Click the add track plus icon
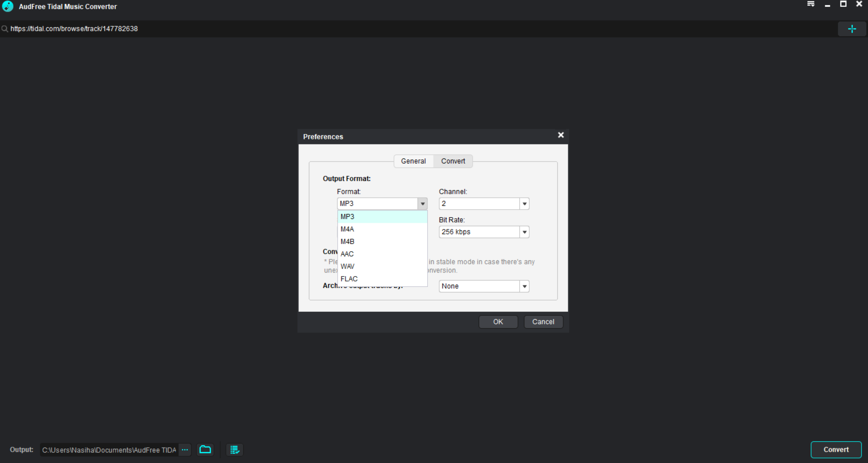The width and height of the screenshot is (868, 463). [x=852, y=29]
